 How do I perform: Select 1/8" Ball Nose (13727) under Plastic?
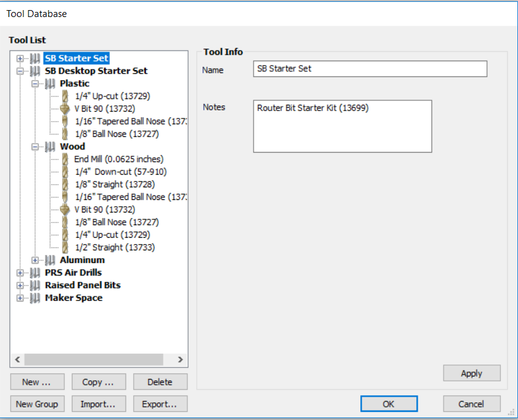point(117,134)
